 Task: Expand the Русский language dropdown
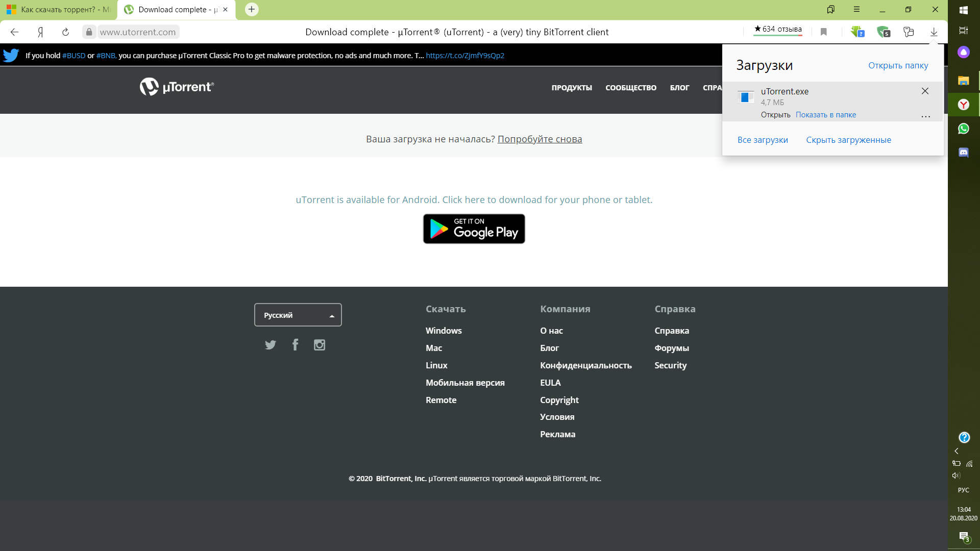point(298,315)
